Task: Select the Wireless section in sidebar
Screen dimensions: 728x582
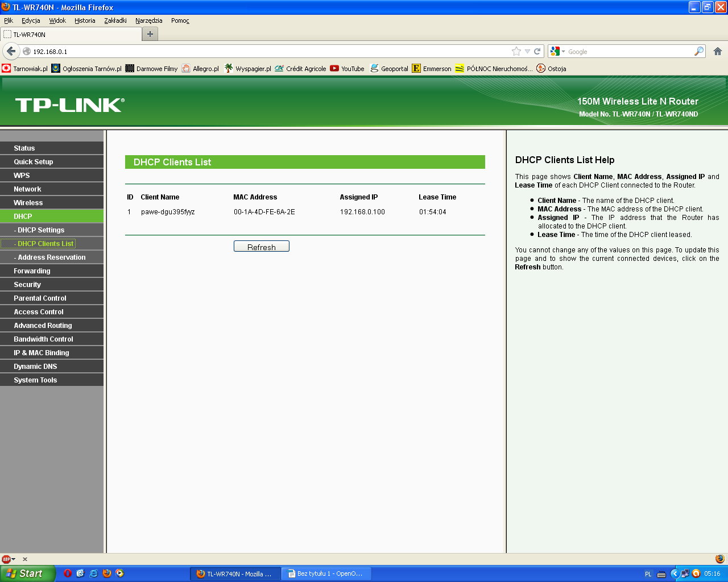Action: click(28, 203)
